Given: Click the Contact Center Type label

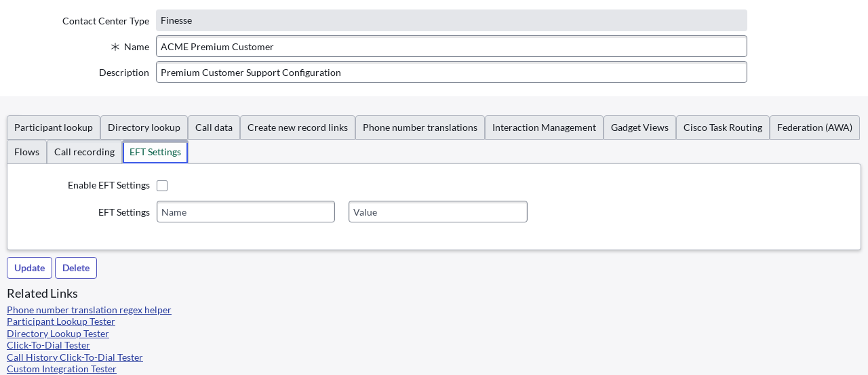Looking at the screenshot, I should click(x=106, y=21).
